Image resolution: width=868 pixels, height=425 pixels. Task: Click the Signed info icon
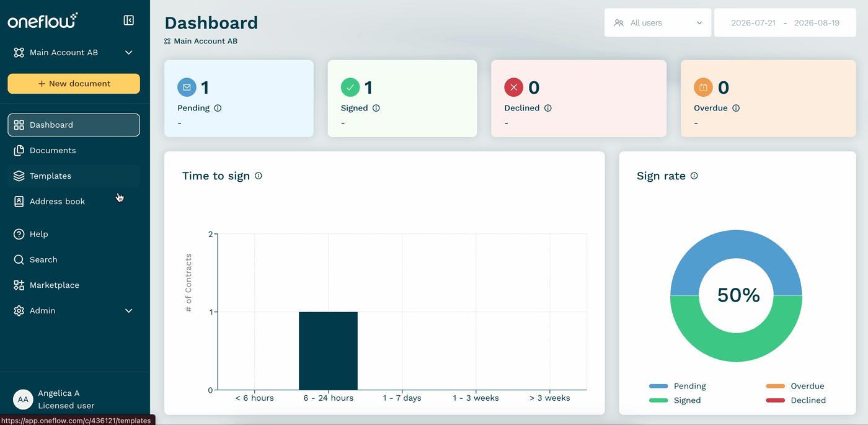point(376,108)
